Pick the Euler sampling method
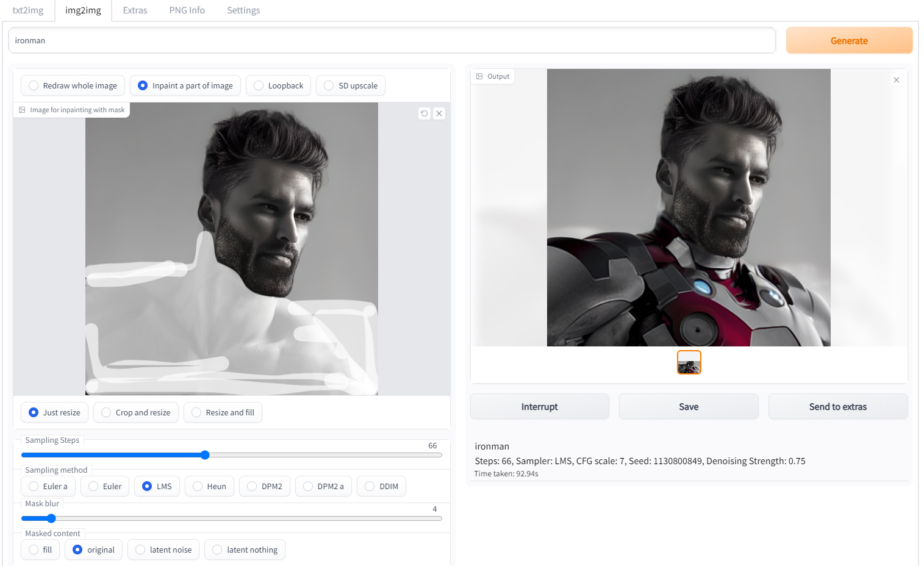924x566 pixels. [x=105, y=486]
